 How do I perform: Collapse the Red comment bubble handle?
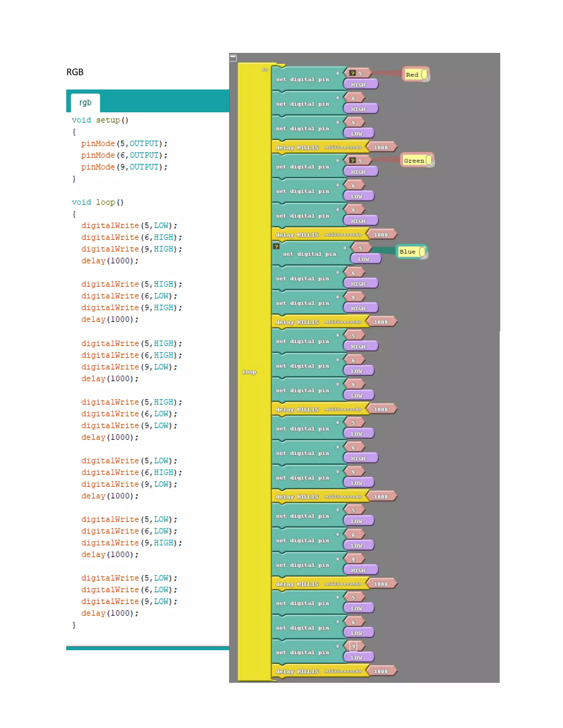[424, 74]
